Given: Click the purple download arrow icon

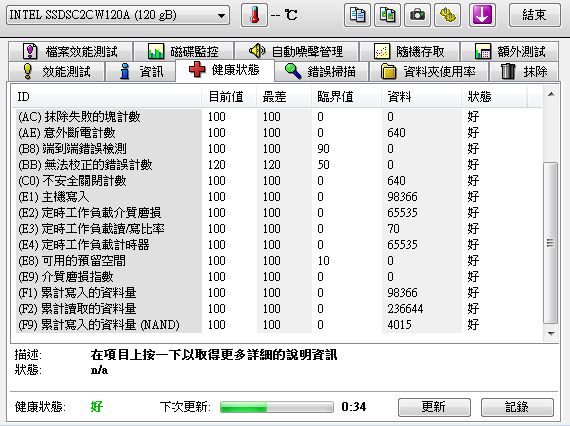Looking at the screenshot, I should (x=482, y=15).
